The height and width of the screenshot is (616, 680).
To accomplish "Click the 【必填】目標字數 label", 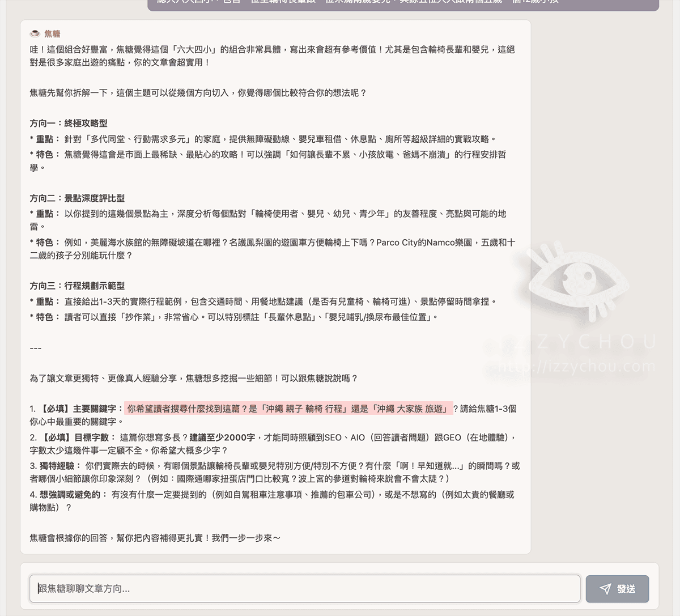I will click(78, 437).
